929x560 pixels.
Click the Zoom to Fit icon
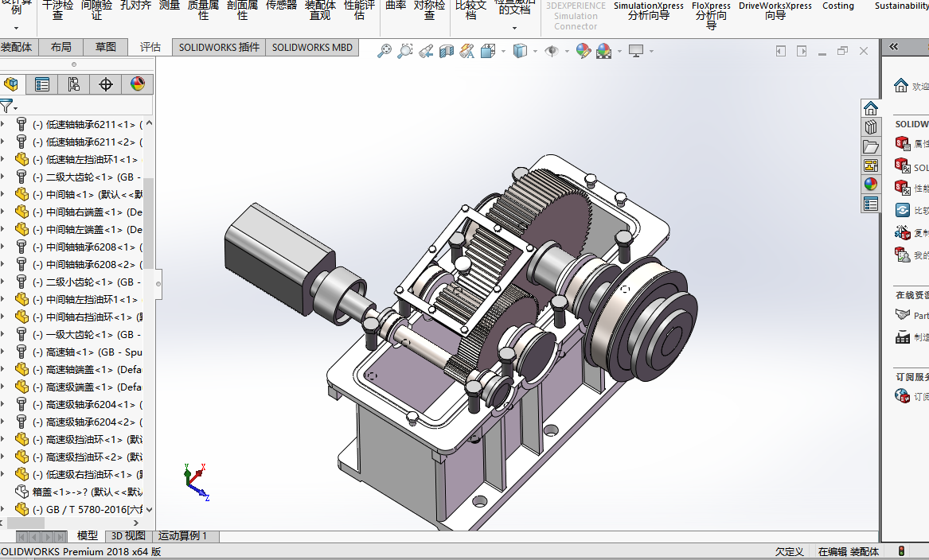(x=384, y=51)
